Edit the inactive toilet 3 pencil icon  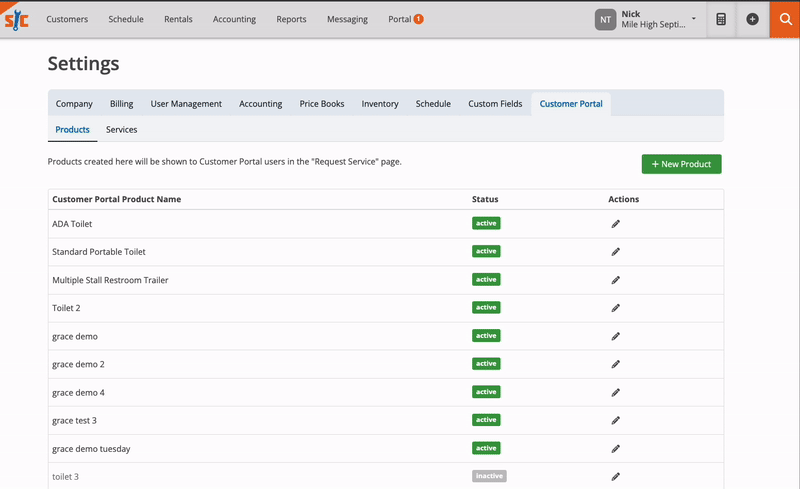pyautogui.click(x=616, y=476)
